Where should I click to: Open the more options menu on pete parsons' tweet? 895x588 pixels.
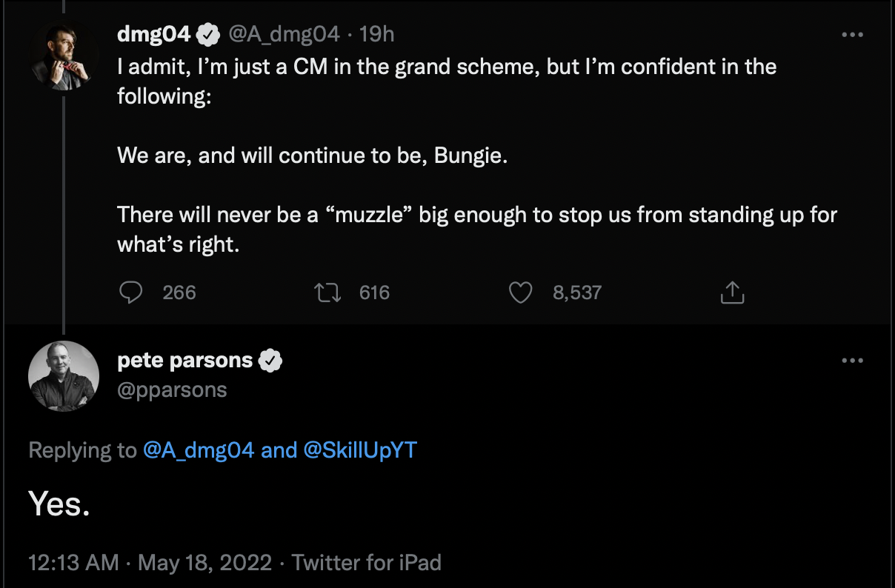coord(853,361)
